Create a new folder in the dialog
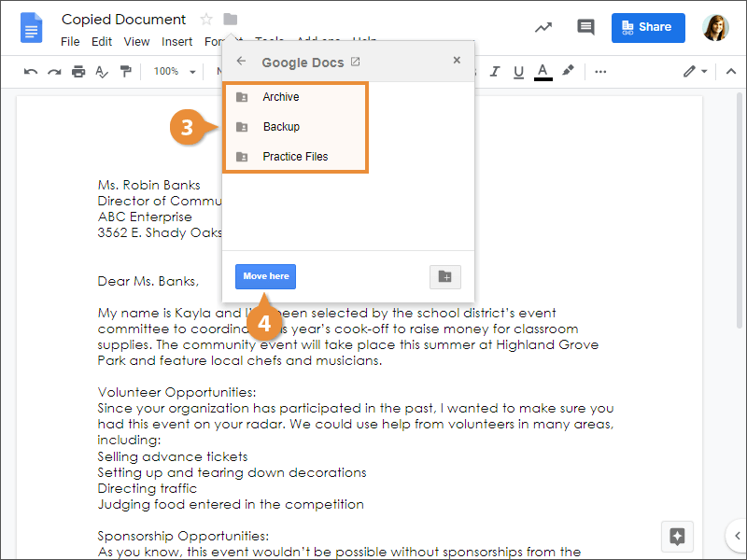 445,276
